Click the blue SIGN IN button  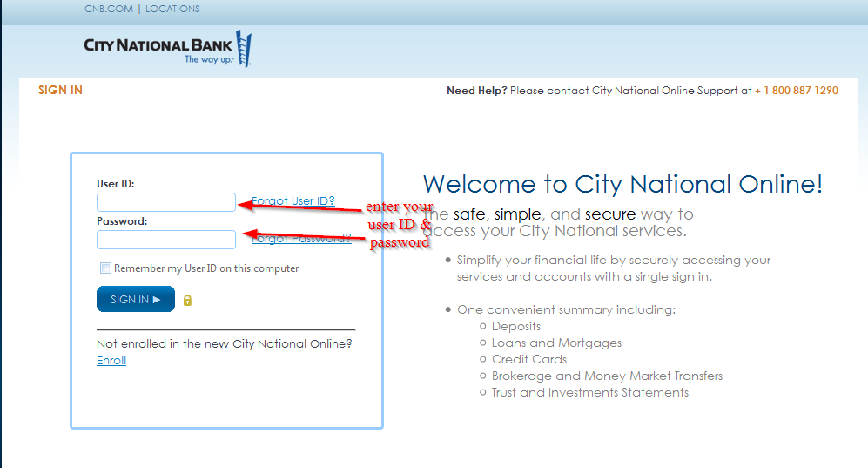tap(136, 299)
